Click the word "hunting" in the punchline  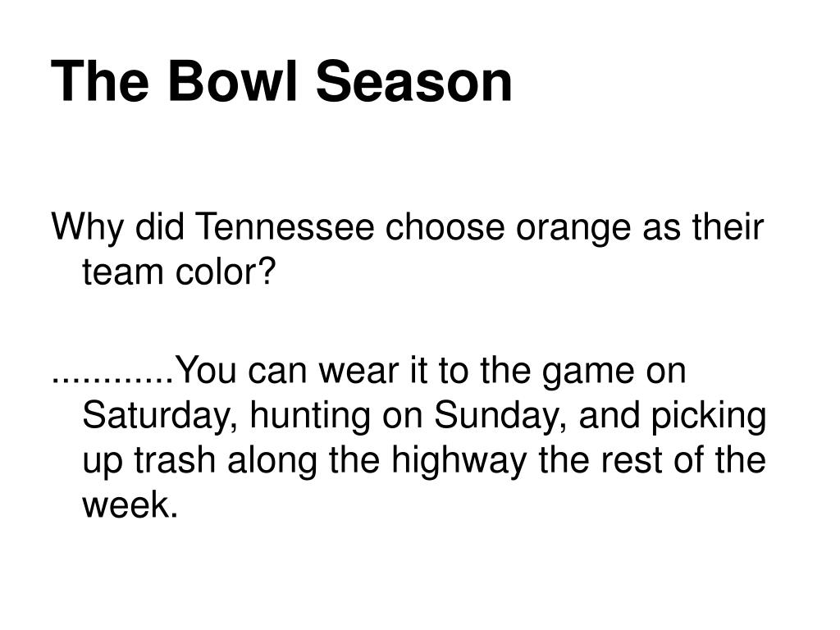click(x=309, y=418)
